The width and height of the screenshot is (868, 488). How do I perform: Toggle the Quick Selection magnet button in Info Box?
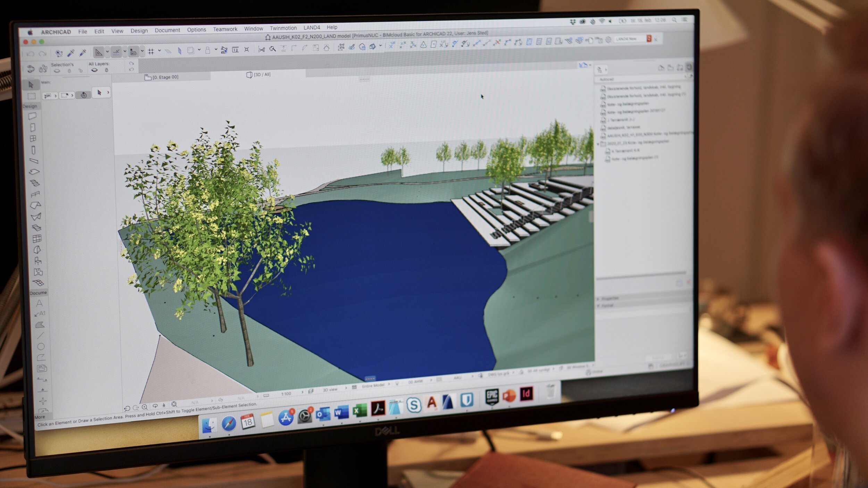click(x=84, y=95)
